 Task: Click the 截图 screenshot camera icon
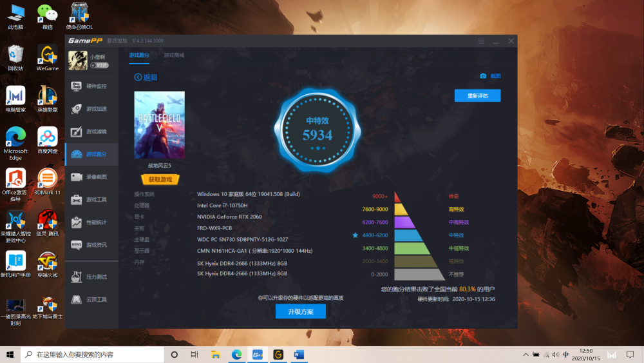[483, 75]
